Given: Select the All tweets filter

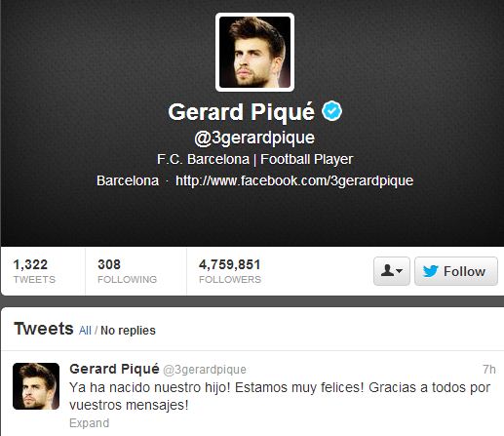Looking at the screenshot, I should (85, 331).
